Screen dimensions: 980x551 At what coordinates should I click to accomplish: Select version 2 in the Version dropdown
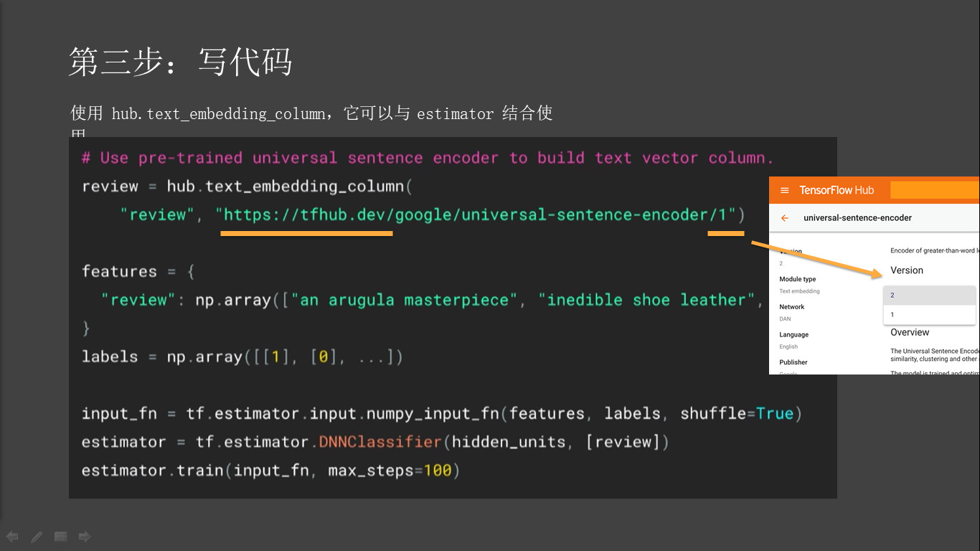pos(929,295)
